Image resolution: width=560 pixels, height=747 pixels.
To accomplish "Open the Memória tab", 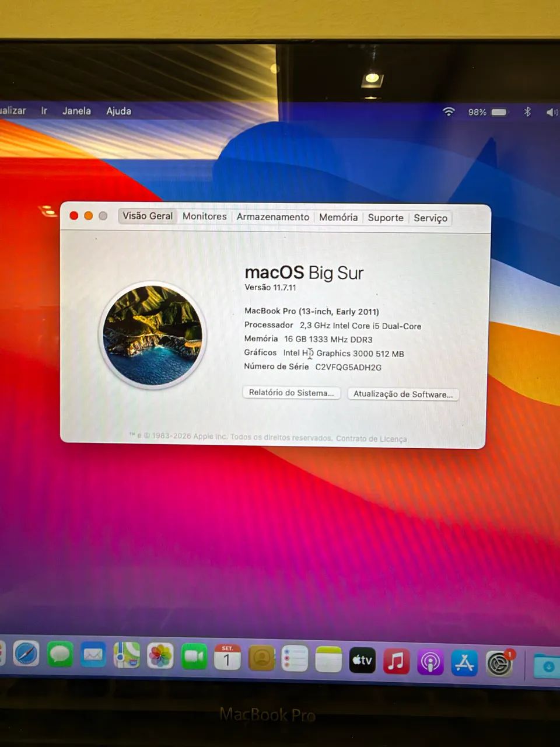I will click(x=338, y=218).
